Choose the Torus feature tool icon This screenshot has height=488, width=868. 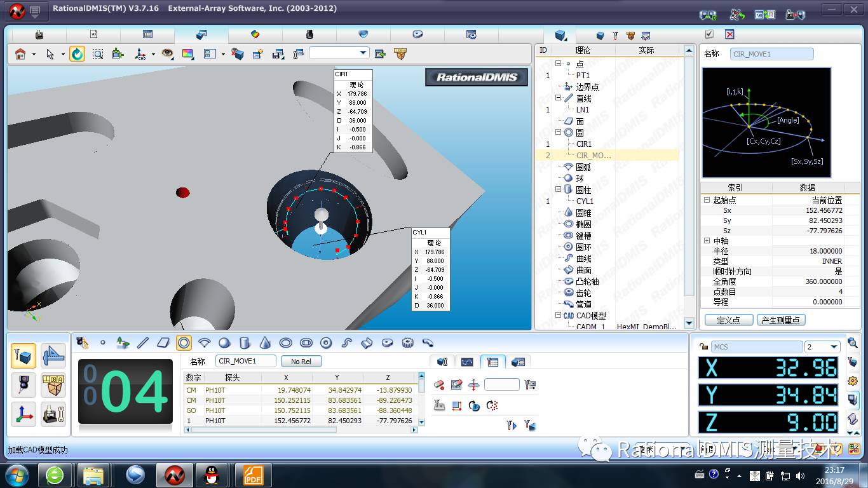point(326,343)
